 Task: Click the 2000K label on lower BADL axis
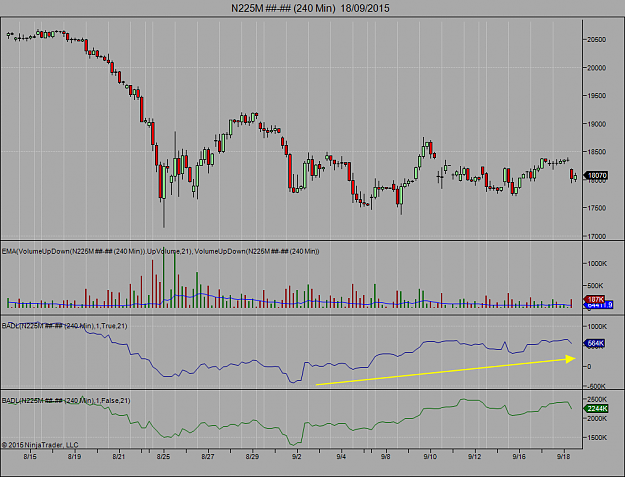point(597,418)
